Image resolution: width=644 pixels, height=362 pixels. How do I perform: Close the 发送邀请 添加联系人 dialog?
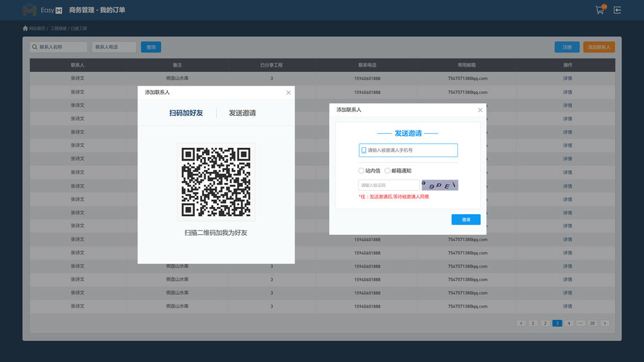(480, 110)
